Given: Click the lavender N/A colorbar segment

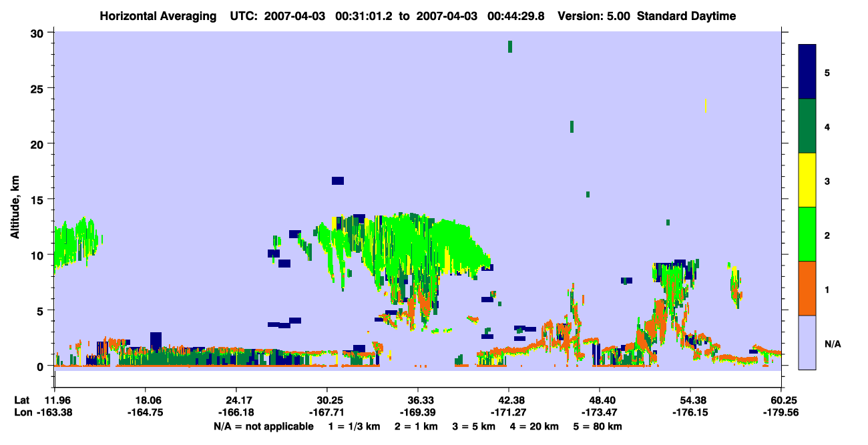Looking at the screenshot, I should pos(807,342).
